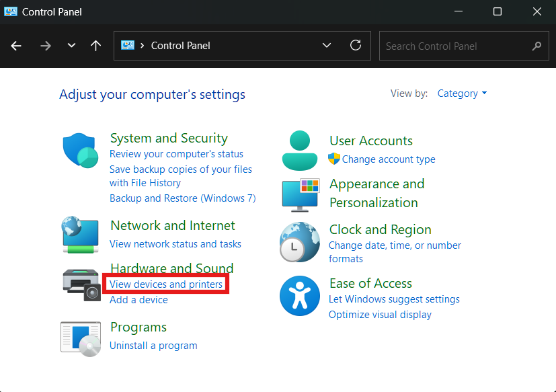The image size is (556, 392).
Task: Click the Search Control Panel field
Action: [x=457, y=46]
